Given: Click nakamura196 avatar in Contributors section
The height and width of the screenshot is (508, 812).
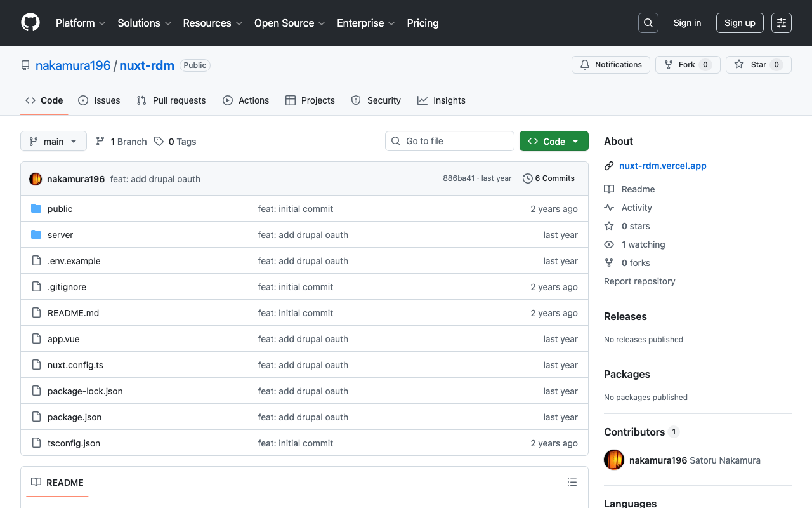Looking at the screenshot, I should (x=614, y=460).
